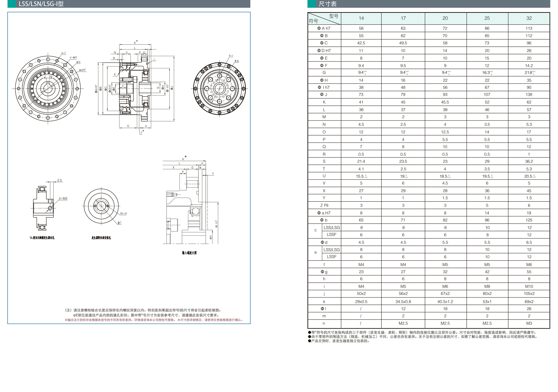Select value '4.1' in the T row

coord(361,169)
